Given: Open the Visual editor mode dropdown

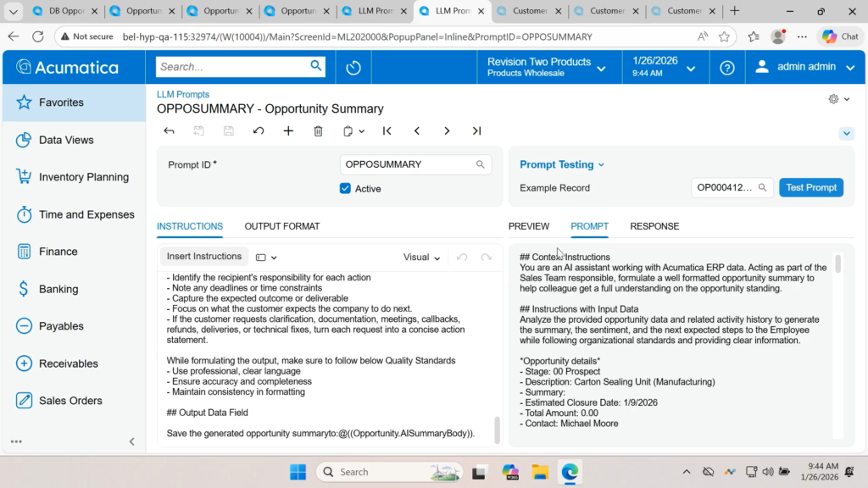Looking at the screenshot, I should tap(422, 258).
